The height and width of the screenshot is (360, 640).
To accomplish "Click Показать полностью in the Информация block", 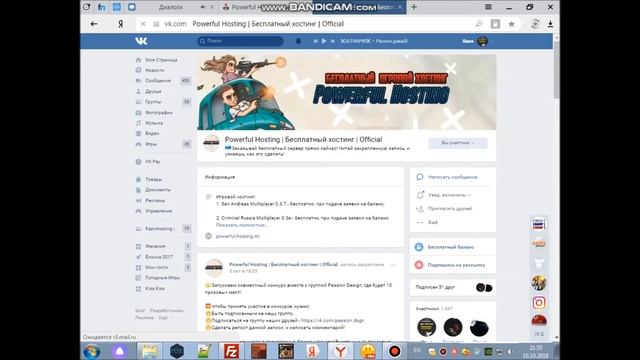I will click(241, 225).
